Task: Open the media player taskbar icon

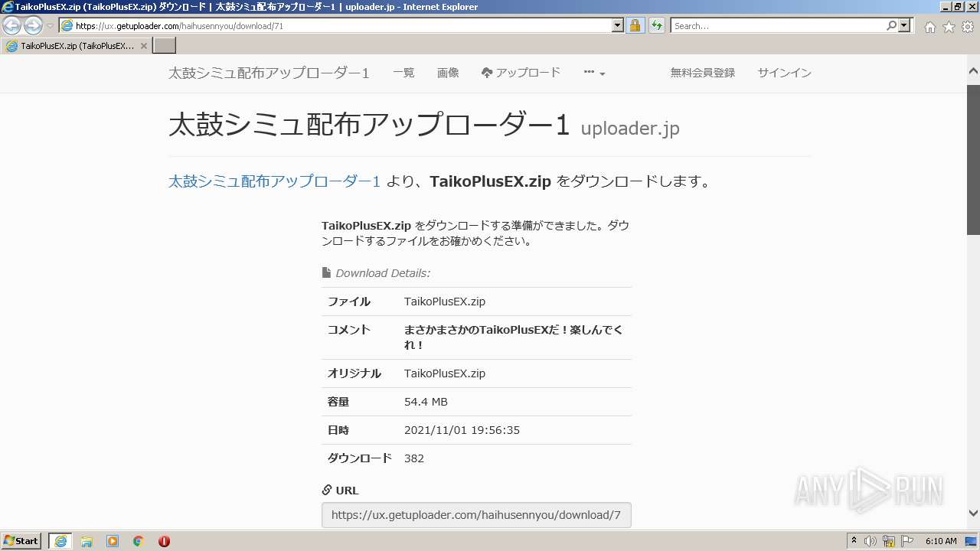Action: (x=113, y=541)
